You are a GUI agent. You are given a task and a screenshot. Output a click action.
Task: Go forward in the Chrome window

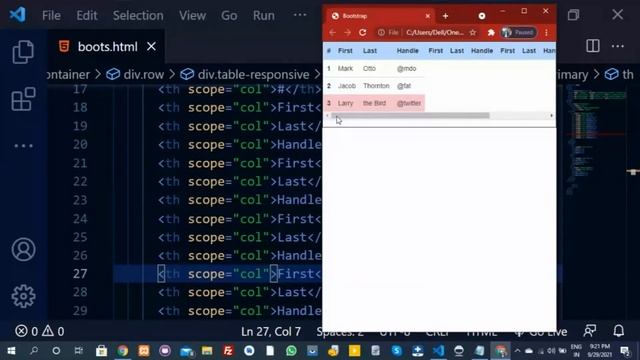pos(347,33)
